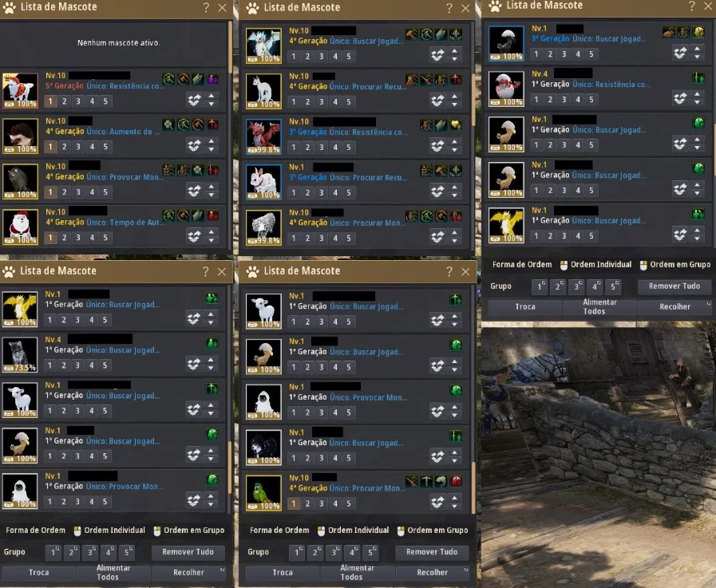The image size is (716, 588).
Task: Click the clover skill icon on the hedgehog pet
Action: 169,124
